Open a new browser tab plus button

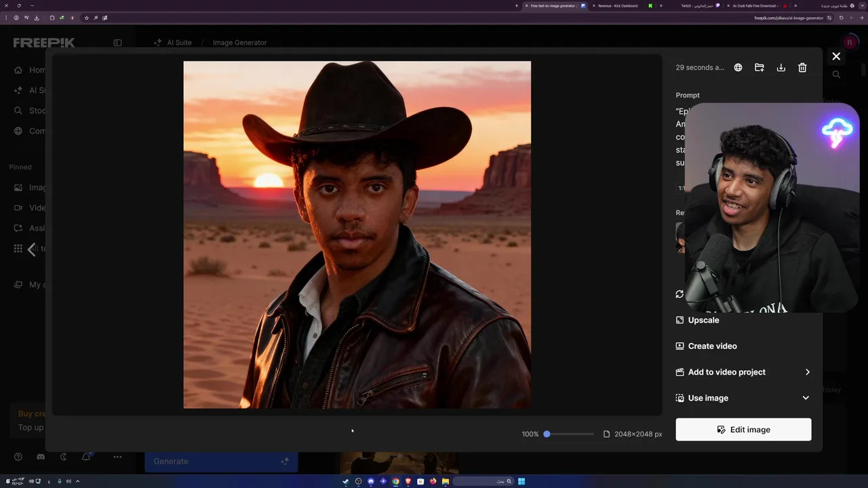click(517, 5)
